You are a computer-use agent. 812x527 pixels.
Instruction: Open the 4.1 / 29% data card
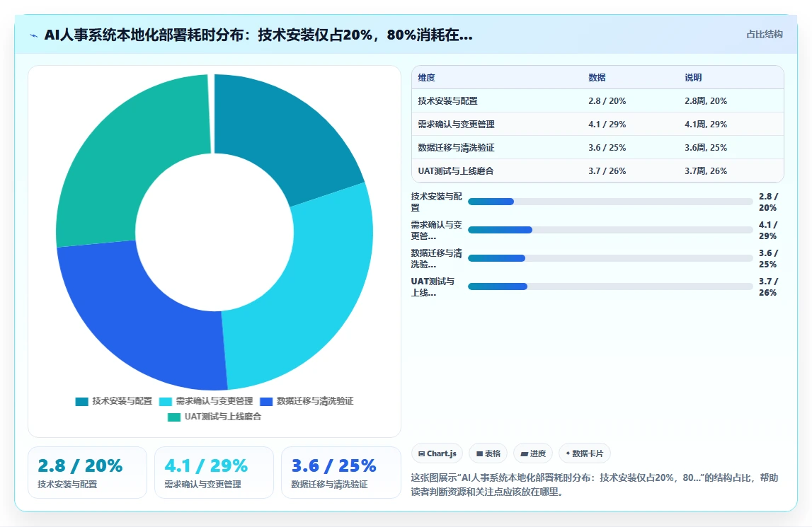point(214,473)
